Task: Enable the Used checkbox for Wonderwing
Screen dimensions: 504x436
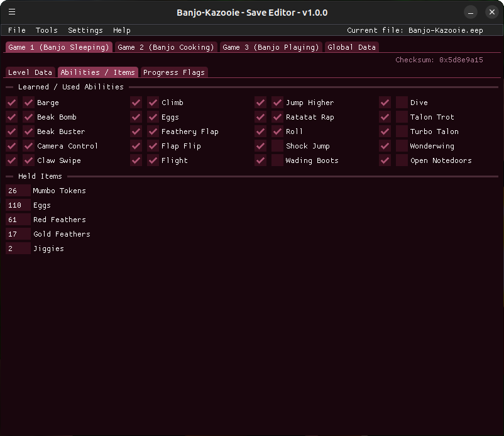Action: [x=402, y=146]
